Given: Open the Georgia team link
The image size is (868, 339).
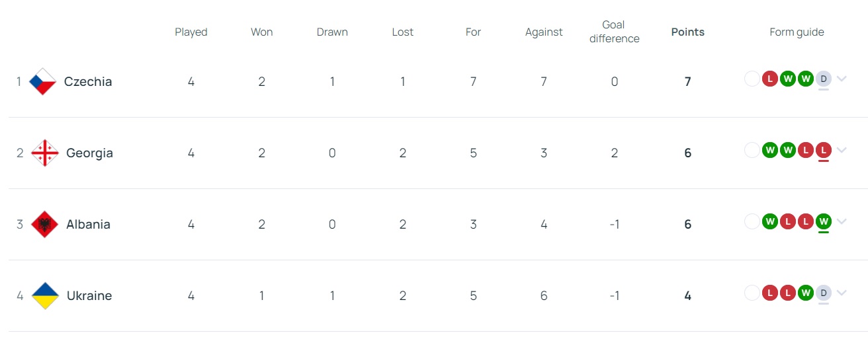Looking at the screenshot, I should [x=89, y=153].
